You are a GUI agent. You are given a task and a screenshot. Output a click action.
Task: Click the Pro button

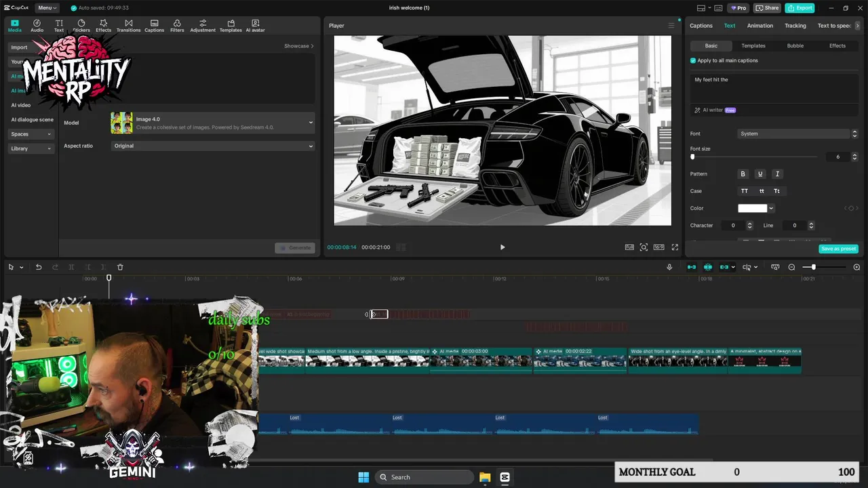tap(738, 8)
